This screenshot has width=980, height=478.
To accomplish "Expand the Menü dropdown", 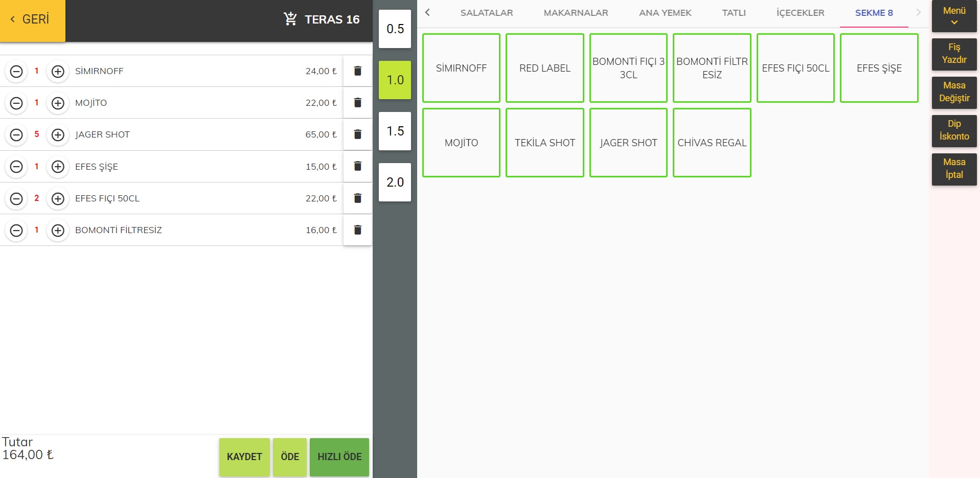I will [954, 16].
